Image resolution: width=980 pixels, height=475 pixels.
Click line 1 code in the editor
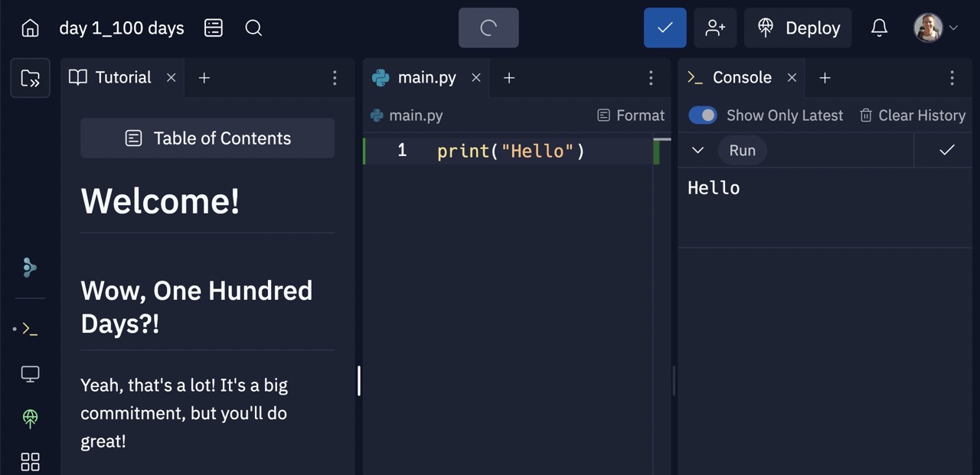click(x=511, y=151)
